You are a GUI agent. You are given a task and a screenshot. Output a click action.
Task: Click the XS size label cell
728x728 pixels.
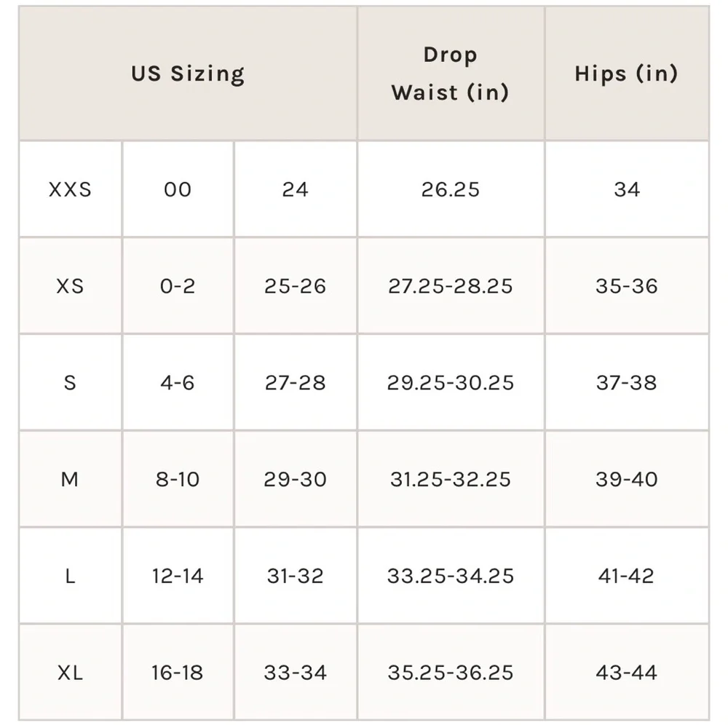point(70,286)
